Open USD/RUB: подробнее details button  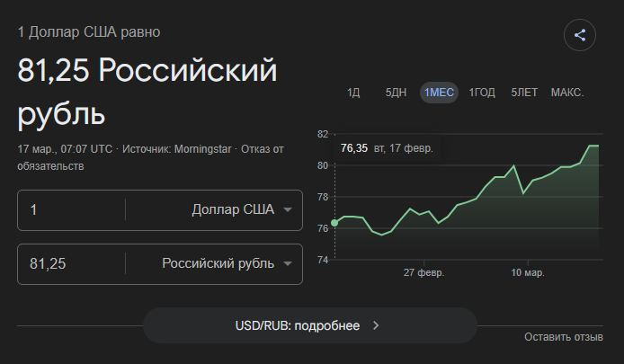[309, 325]
